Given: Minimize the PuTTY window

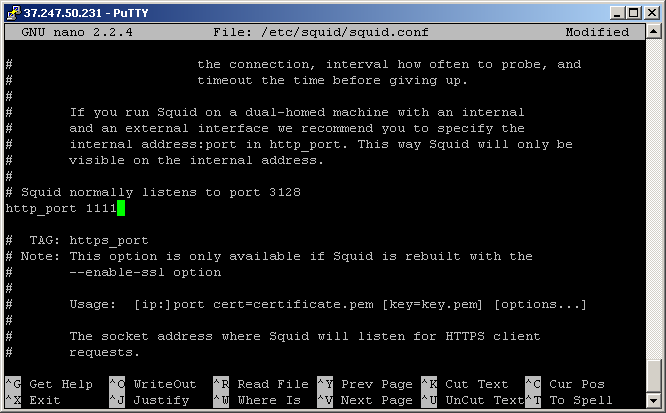Looking at the screenshot, I should click(618, 13).
